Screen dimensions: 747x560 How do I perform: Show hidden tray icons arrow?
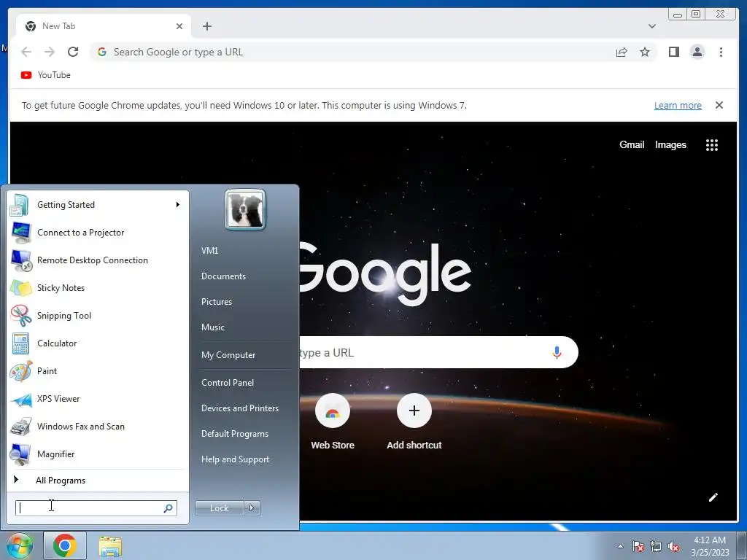point(620,546)
